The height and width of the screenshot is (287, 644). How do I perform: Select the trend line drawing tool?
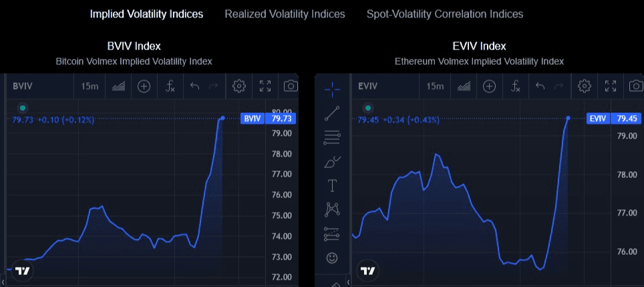pyautogui.click(x=332, y=113)
